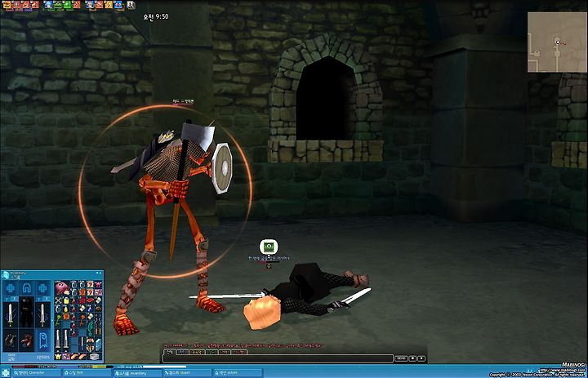Open the Action window from bottom bar
The image size is (588, 378).
tap(238, 373)
